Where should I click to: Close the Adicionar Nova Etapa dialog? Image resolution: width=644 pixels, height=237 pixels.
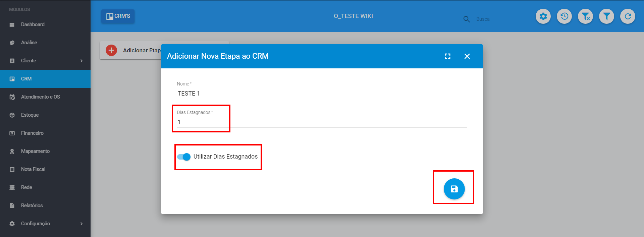coord(467,56)
